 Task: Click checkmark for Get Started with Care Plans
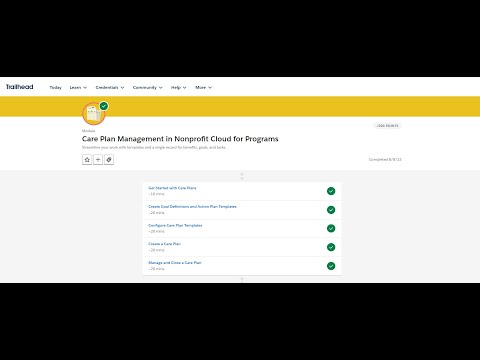click(x=331, y=191)
